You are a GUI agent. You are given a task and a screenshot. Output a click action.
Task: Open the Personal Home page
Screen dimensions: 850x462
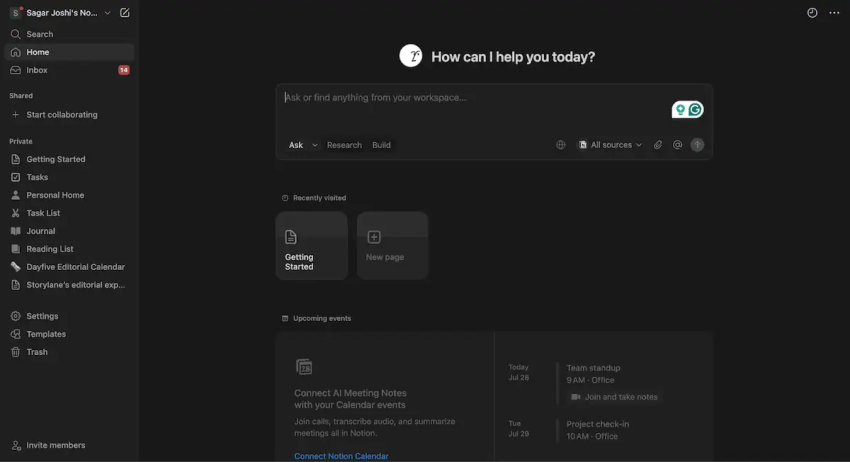pos(69,195)
